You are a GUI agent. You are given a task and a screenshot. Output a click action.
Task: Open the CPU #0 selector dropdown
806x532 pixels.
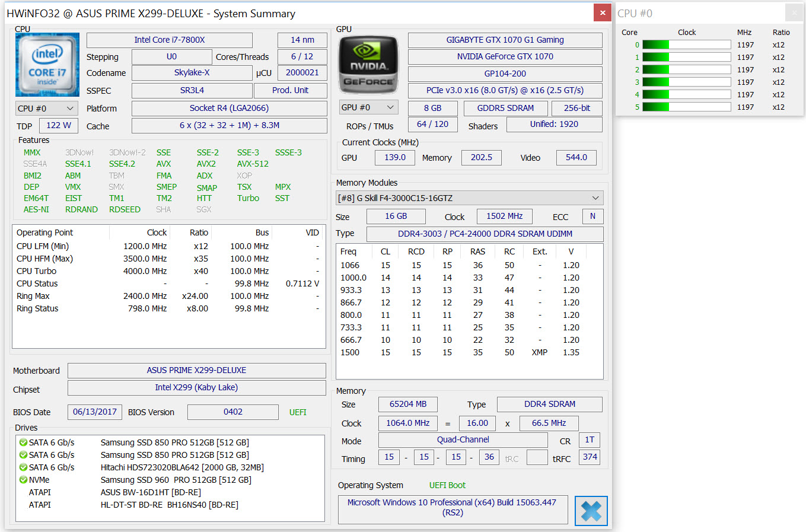(46, 109)
